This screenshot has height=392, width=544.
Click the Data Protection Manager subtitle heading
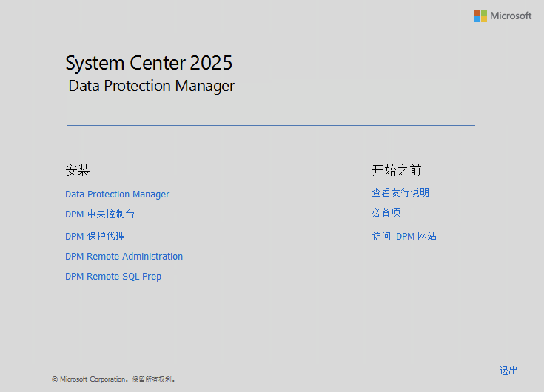151,86
